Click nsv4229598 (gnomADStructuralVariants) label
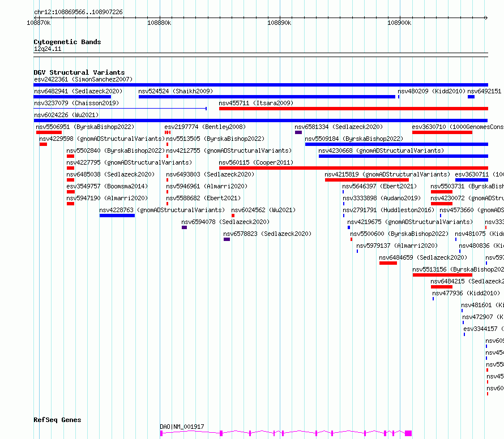 [x=102, y=139]
